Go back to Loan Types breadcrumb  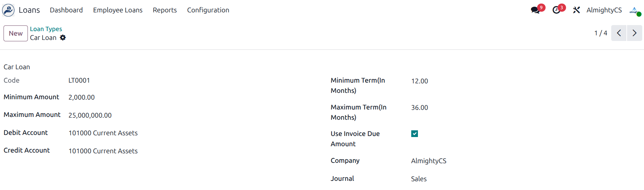(46, 29)
